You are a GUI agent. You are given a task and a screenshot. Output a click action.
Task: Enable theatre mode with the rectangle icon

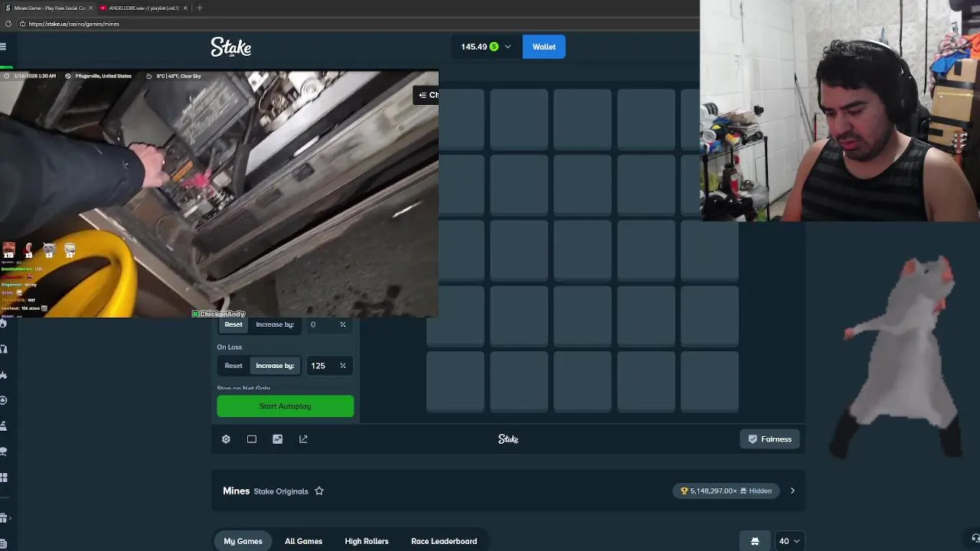[252, 439]
